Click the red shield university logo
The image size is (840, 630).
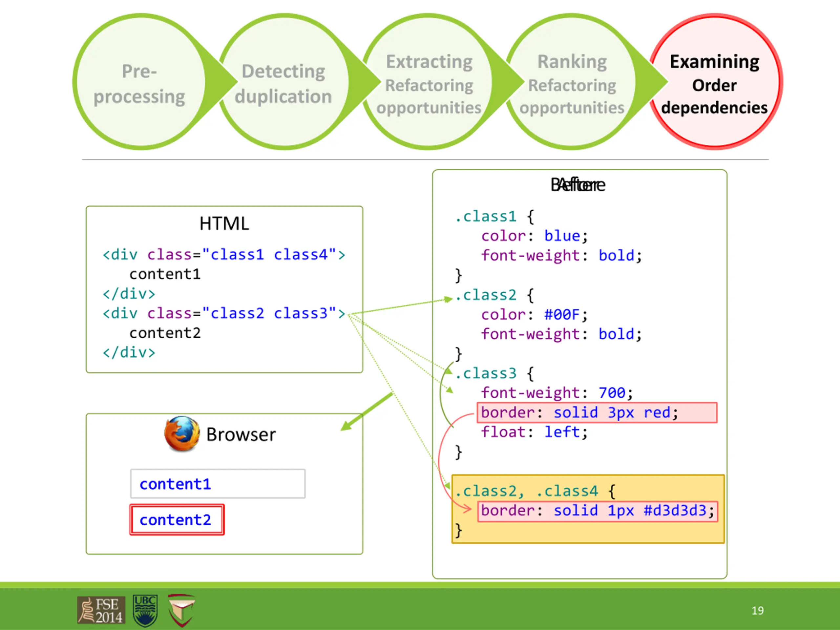pyautogui.click(x=181, y=610)
